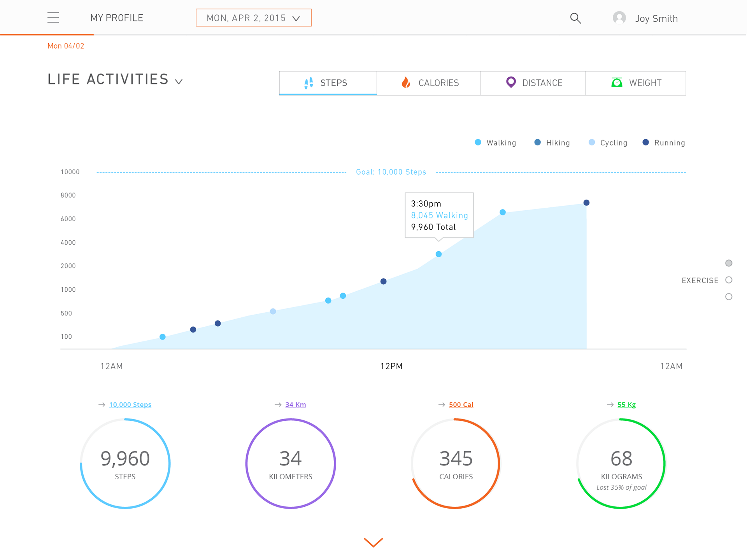Click the flame icon on Calories tab
This screenshot has height=560, width=747.
(406, 82)
